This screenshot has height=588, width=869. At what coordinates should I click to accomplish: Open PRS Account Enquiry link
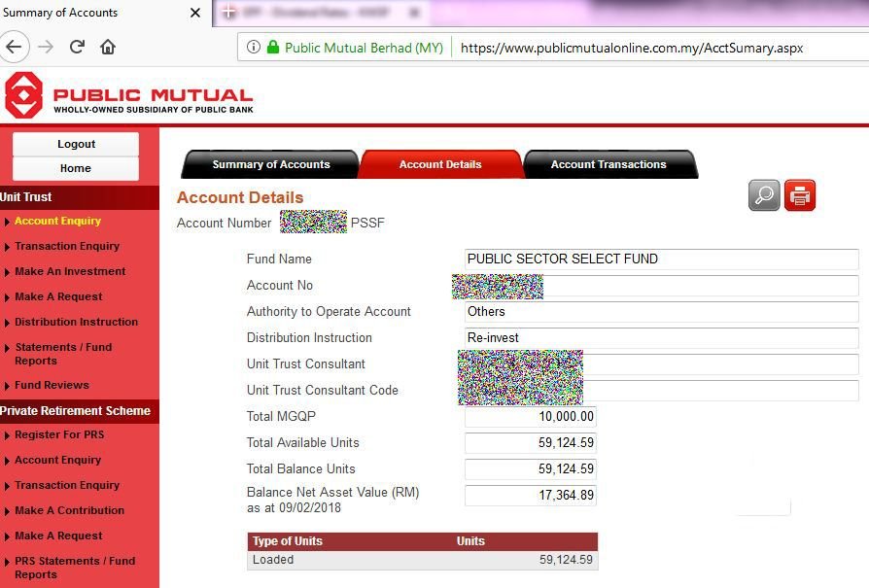pyautogui.click(x=57, y=460)
